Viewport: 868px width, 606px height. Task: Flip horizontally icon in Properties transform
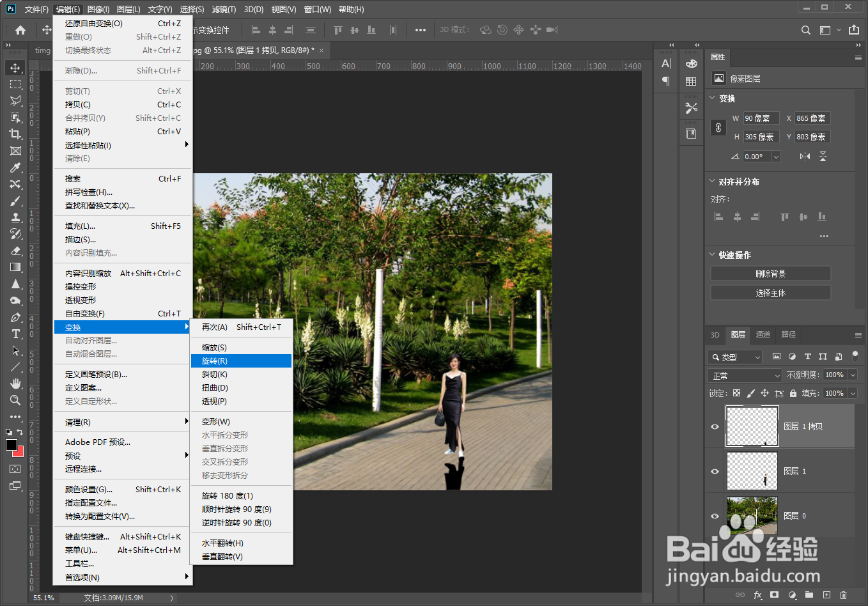(805, 156)
